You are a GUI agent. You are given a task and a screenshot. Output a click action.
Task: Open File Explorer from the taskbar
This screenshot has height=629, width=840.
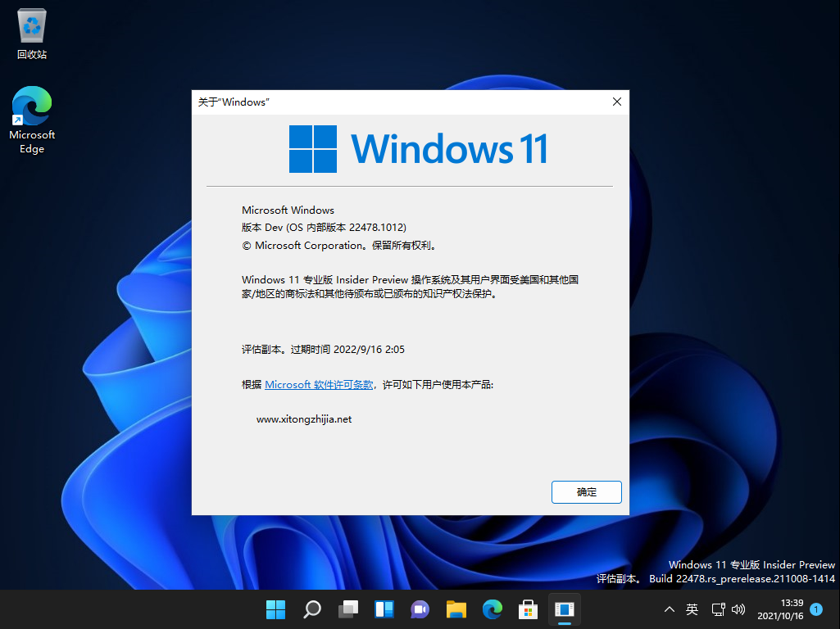[x=456, y=609]
